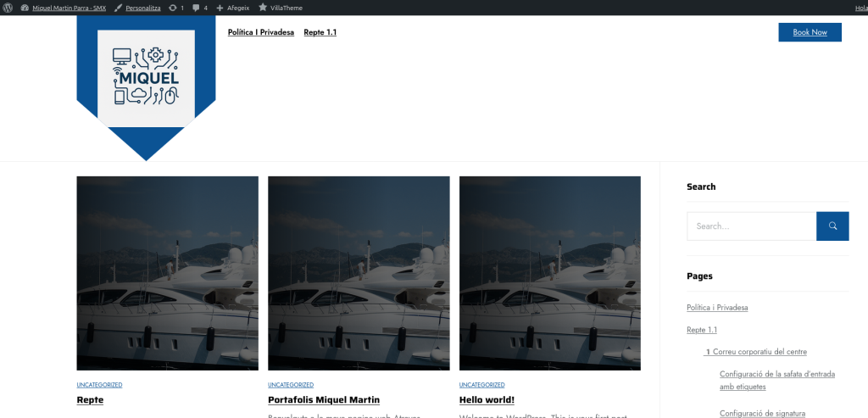Viewport: 868px width, 418px height.
Task: Open the WordPress logo menu
Action: [x=7, y=8]
